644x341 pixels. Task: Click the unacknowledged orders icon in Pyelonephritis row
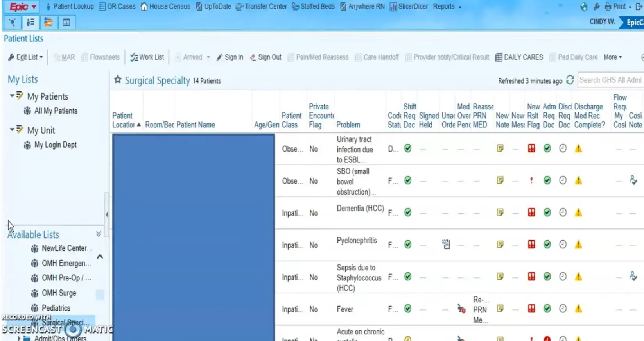446,245
